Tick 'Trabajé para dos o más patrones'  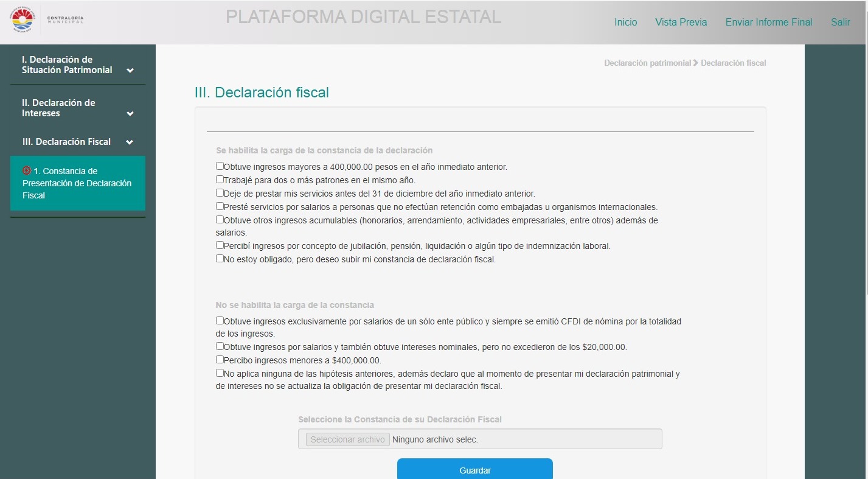click(x=220, y=180)
